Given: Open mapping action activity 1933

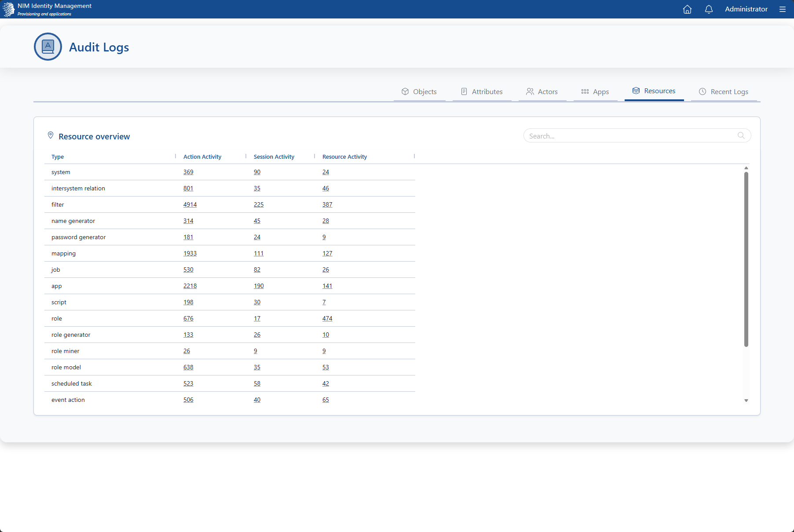Looking at the screenshot, I should [190, 253].
